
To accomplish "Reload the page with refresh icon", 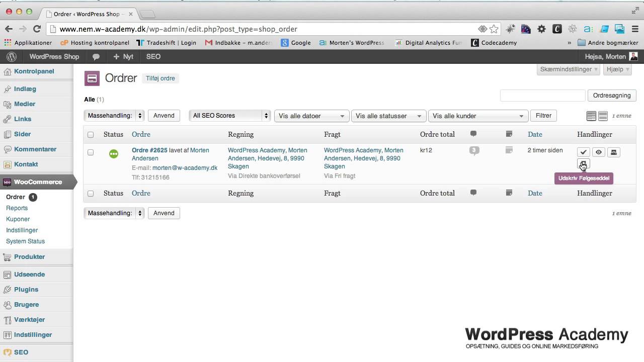I will (x=37, y=29).
